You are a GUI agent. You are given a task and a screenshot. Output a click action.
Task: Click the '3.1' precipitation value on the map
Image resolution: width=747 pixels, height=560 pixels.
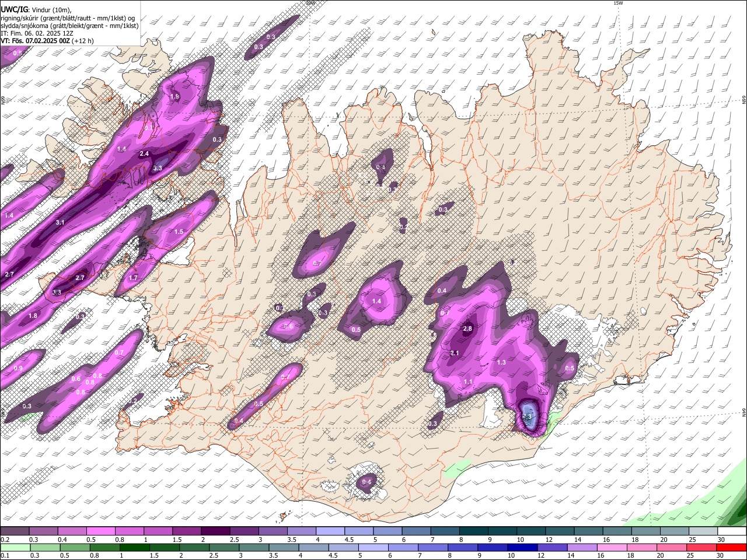point(60,223)
